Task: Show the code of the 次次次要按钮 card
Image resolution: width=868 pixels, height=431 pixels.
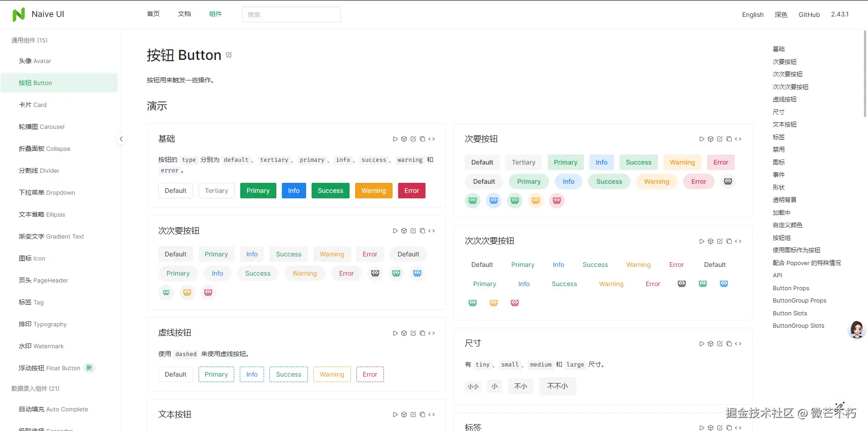Action: point(738,241)
